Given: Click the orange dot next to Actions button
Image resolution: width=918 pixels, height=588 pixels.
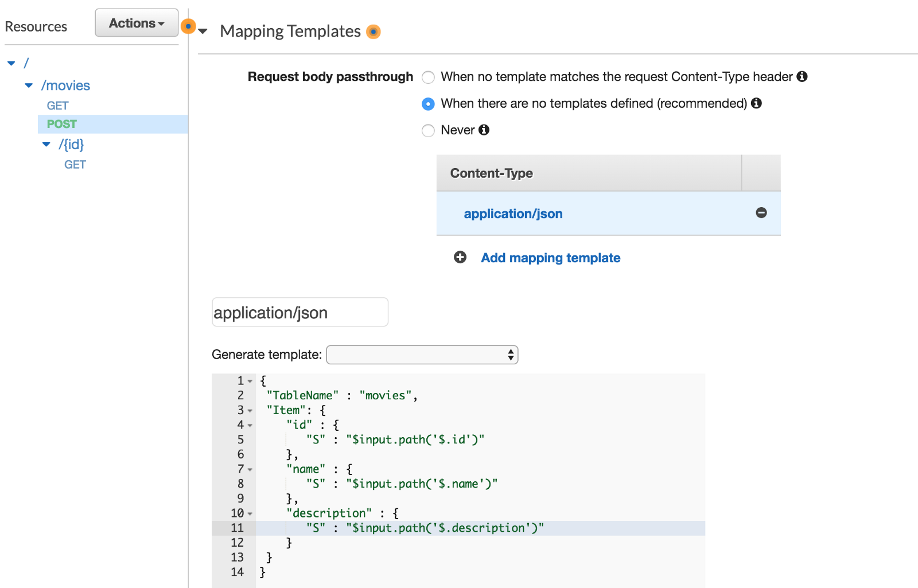Looking at the screenshot, I should tap(188, 26).
